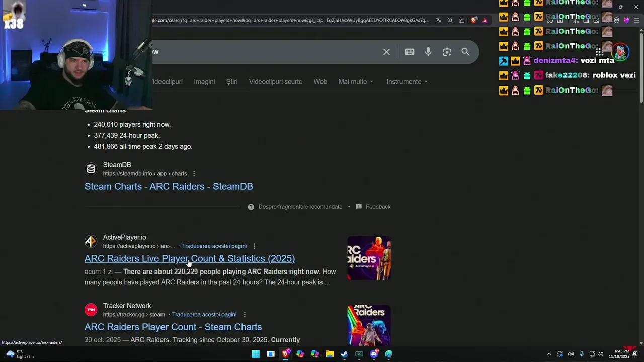Click the translate page icon in address bar

pos(439,20)
